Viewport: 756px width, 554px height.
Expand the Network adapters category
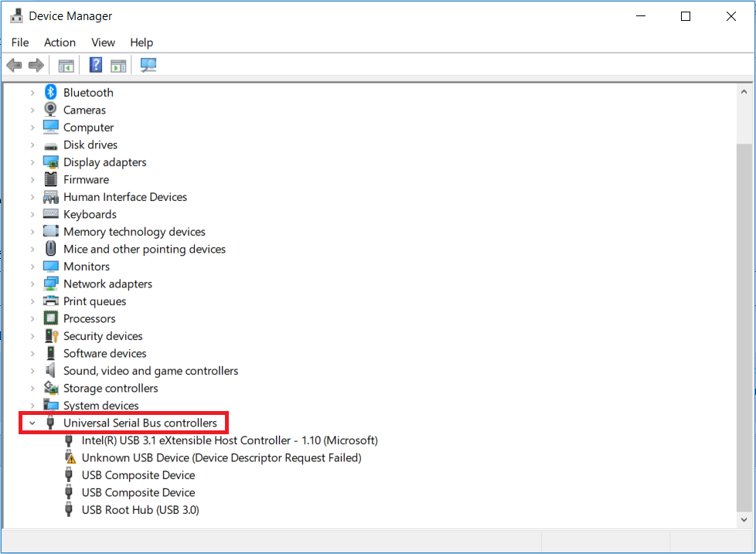coord(32,284)
